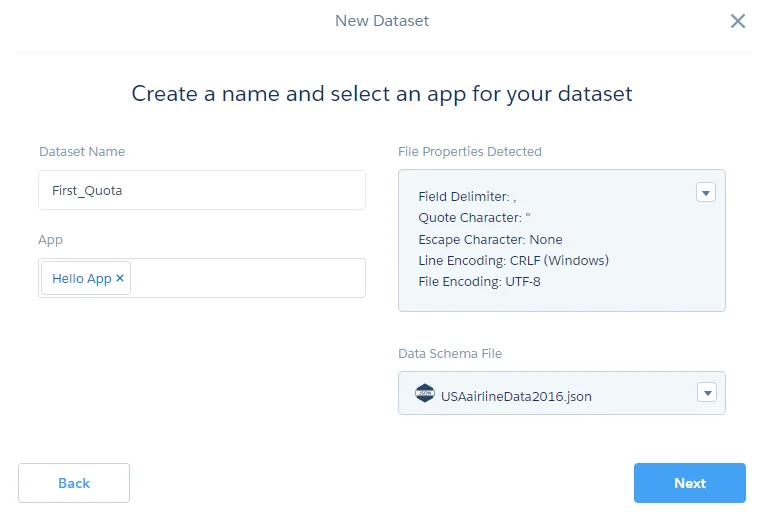Click the New Dataset dialog title

(382, 21)
